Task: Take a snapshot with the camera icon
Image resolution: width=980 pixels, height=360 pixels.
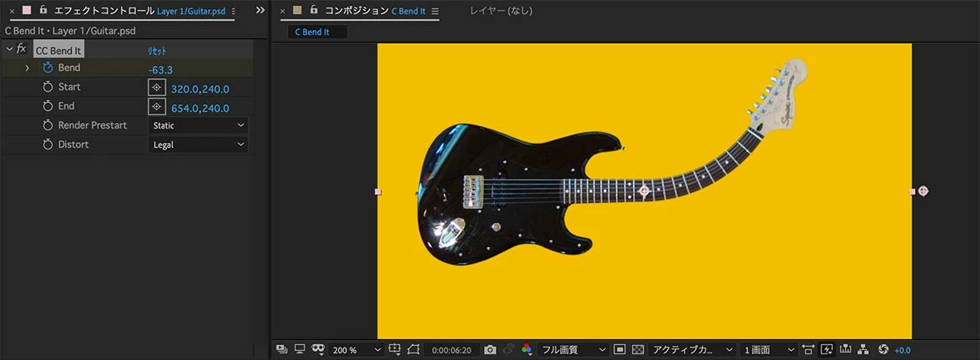Action: [490, 349]
